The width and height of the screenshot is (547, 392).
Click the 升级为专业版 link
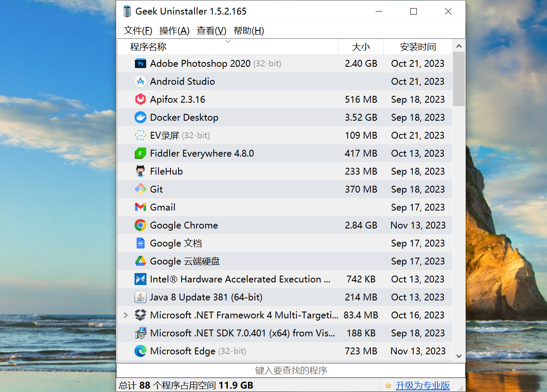pos(423,386)
